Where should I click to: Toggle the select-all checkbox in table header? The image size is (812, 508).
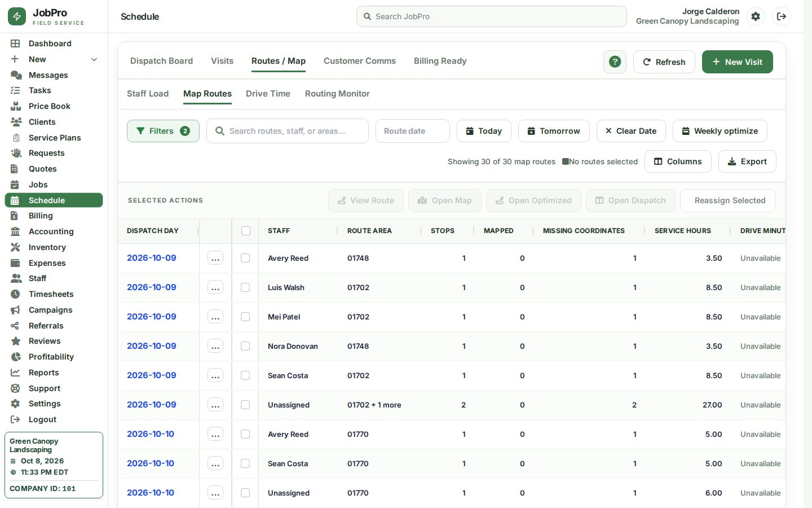(246, 231)
